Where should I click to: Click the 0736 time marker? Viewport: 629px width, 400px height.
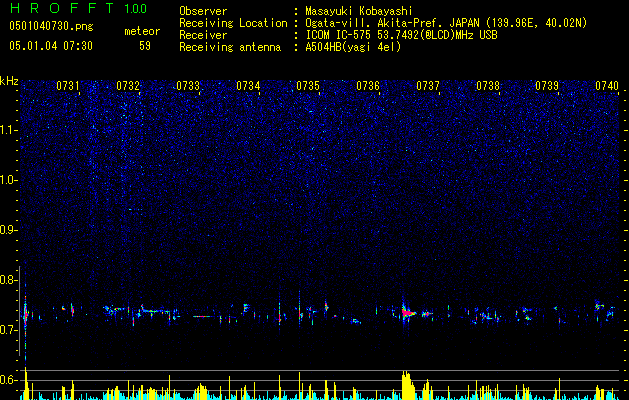point(368,85)
